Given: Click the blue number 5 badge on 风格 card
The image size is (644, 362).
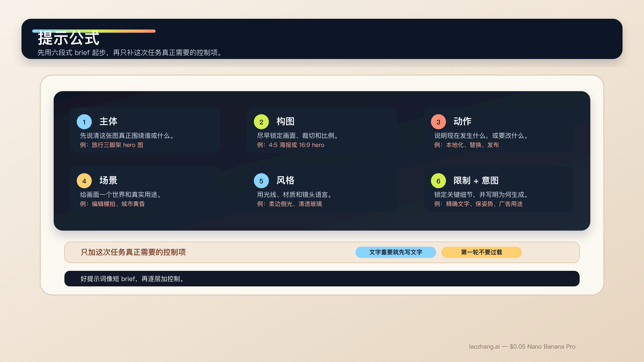Looking at the screenshot, I should [261, 181].
